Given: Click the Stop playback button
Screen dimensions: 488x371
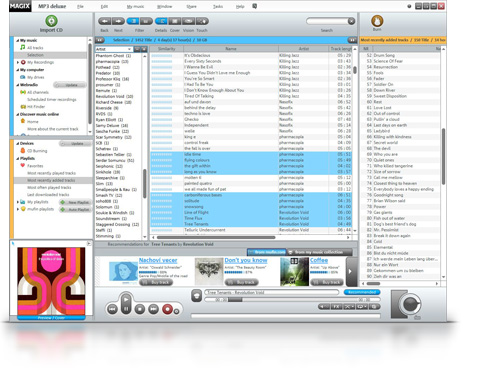Looking at the screenshot, I should click(140, 309).
